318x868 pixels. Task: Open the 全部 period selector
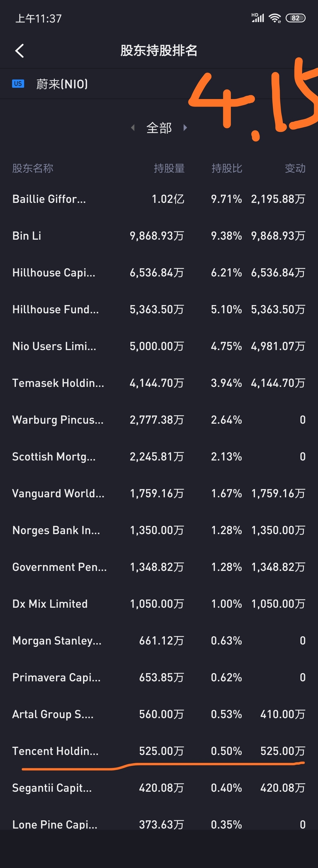point(159,128)
